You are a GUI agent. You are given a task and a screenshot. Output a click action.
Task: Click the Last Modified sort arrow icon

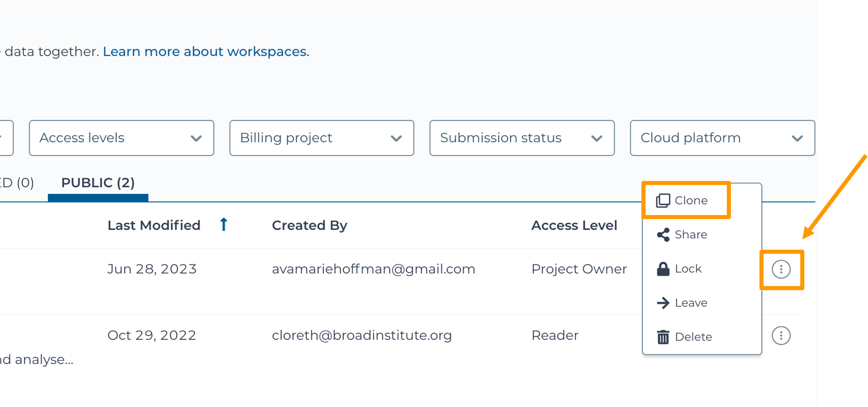(224, 224)
